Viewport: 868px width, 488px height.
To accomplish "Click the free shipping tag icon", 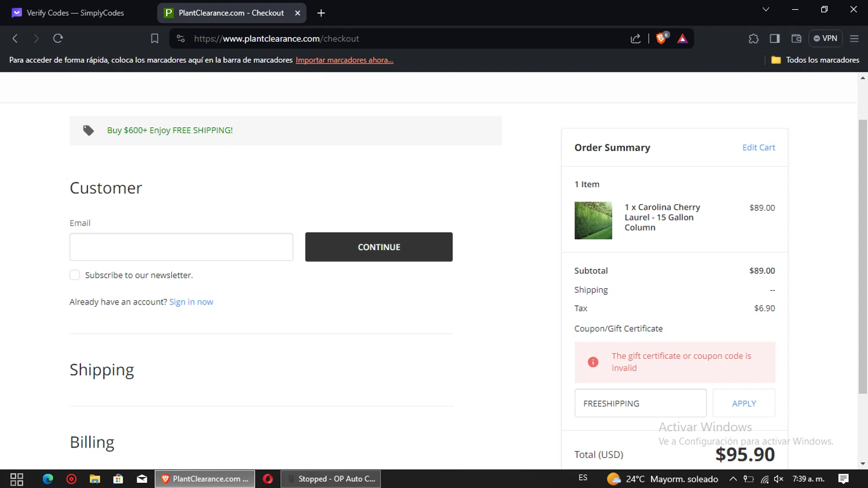I will pyautogui.click(x=88, y=130).
